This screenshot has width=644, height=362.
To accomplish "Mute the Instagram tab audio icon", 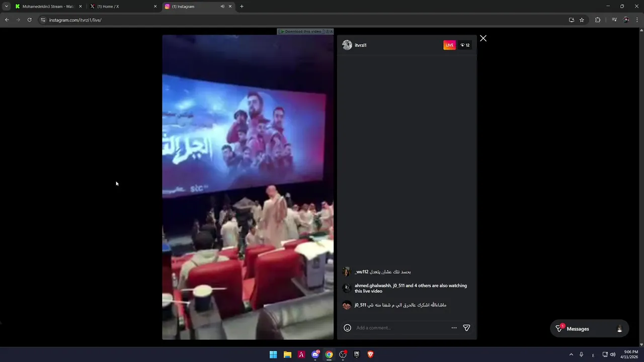I will tap(222, 7).
